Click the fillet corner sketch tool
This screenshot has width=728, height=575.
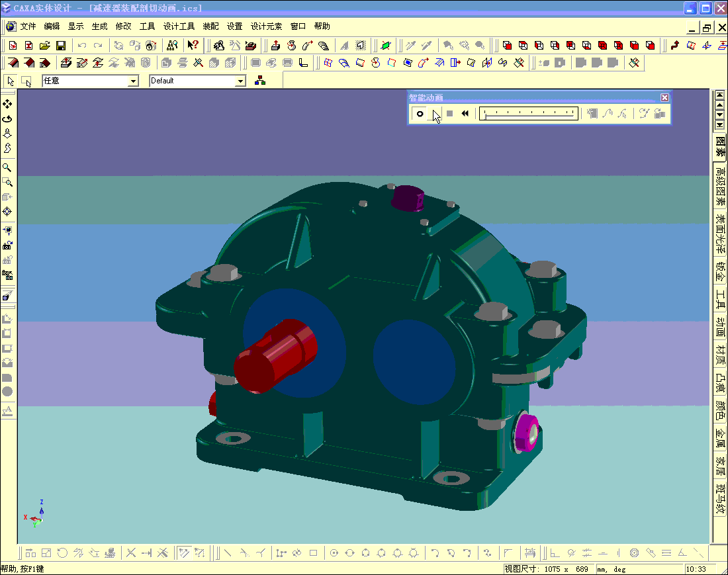pyautogui.click(x=508, y=553)
